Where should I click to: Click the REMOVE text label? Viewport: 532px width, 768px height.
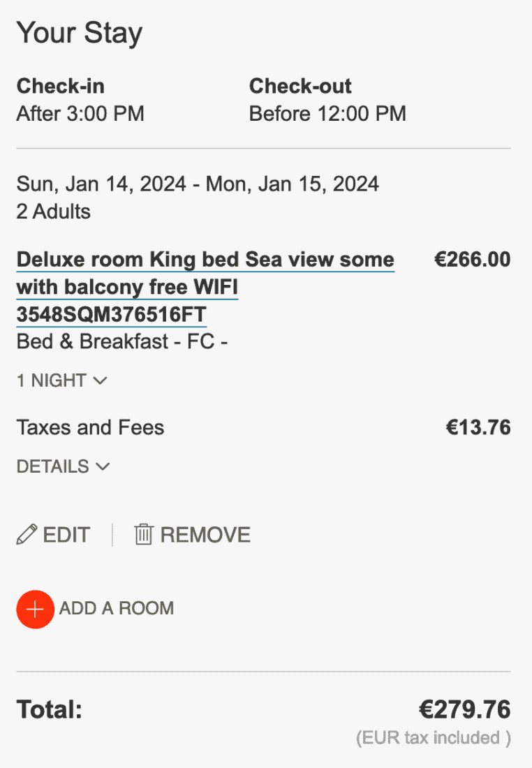click(205, 535)
